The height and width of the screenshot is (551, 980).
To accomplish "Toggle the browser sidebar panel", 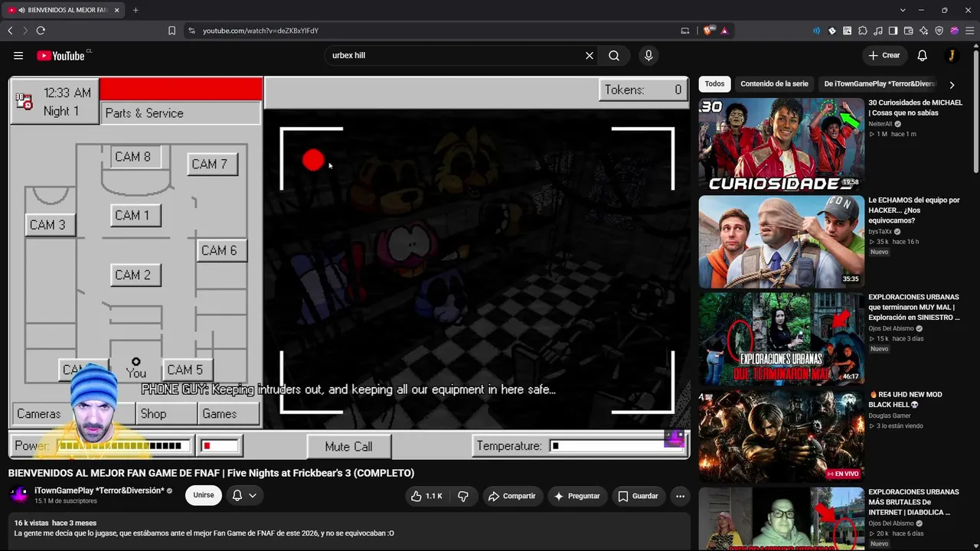I will click(x=893, y=31).
